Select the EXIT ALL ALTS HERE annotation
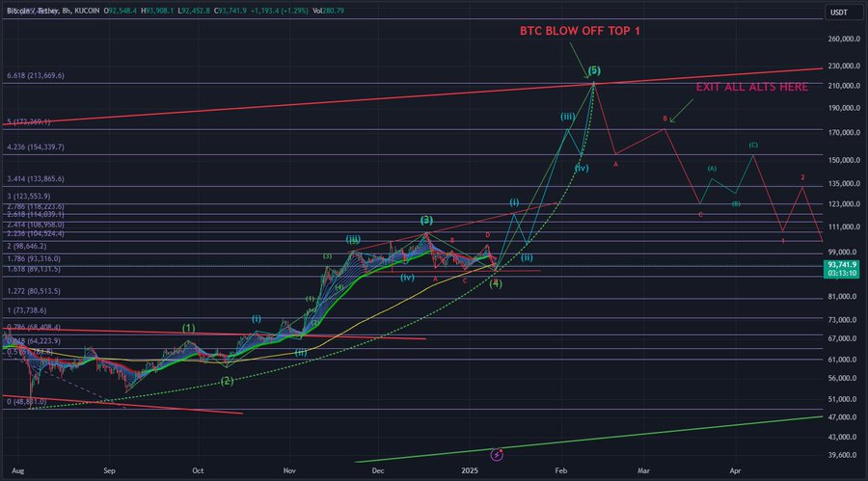 pyautogui.click(x=751, y=87)
